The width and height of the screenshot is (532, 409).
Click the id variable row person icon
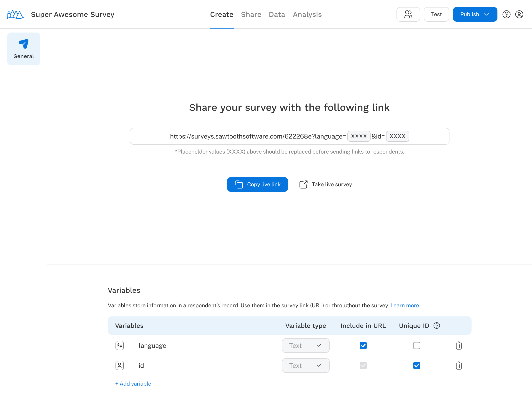(120, 365)
